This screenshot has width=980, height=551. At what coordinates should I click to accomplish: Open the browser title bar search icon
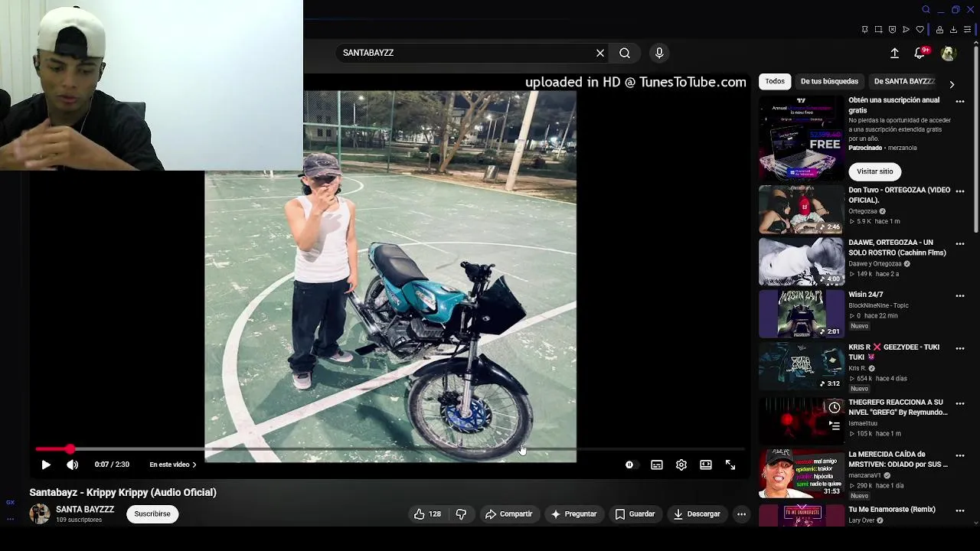(x=926, y=10)
